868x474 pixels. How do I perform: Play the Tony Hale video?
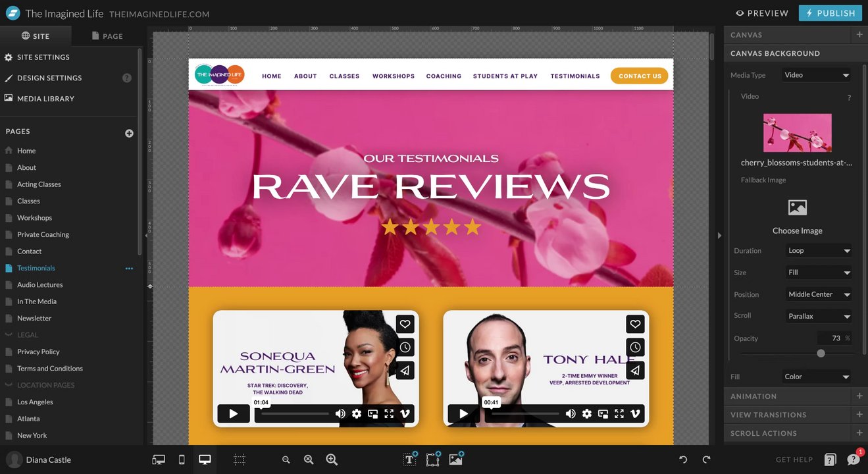pos(464,413)
